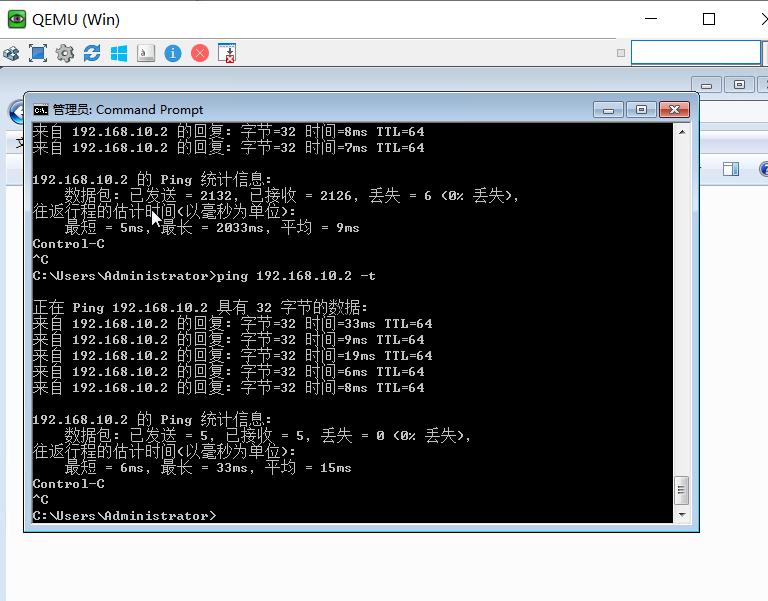
Task: Click the blue refresh arrows icon
Action: point(92,53)
